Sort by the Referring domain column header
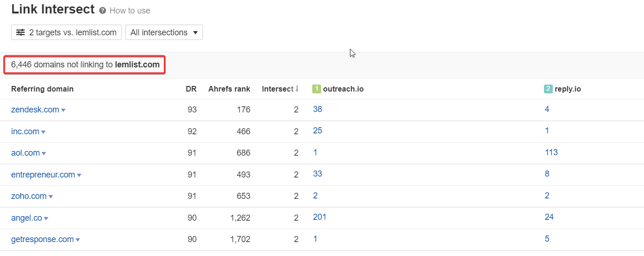This screenshot has width=644, height=256. pos(42,89)
